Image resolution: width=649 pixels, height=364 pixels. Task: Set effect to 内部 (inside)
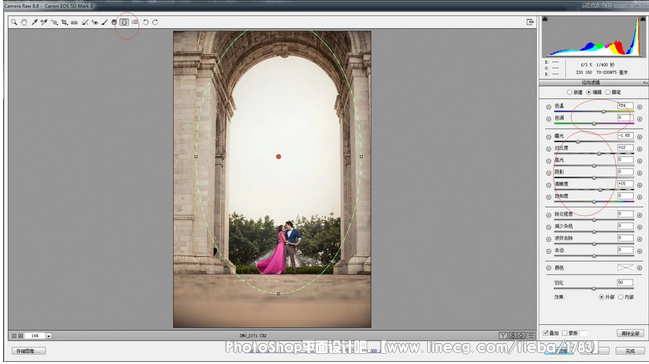click(620, 297)
